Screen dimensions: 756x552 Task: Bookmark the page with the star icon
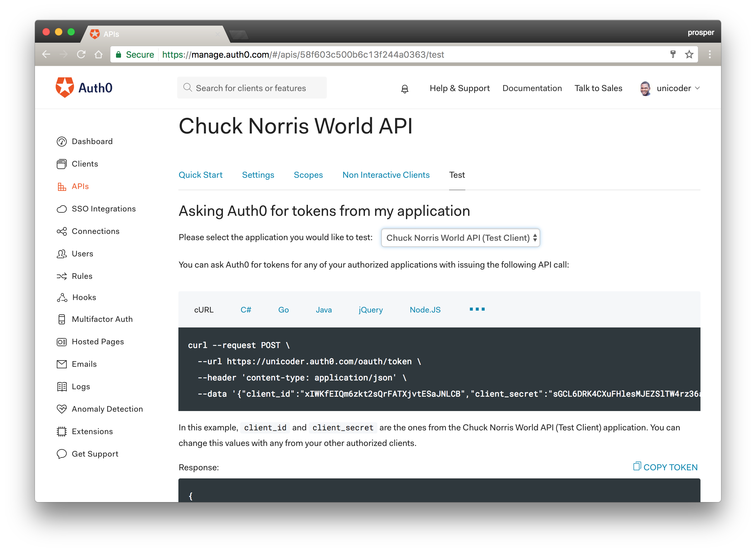(x=689, y=55)
